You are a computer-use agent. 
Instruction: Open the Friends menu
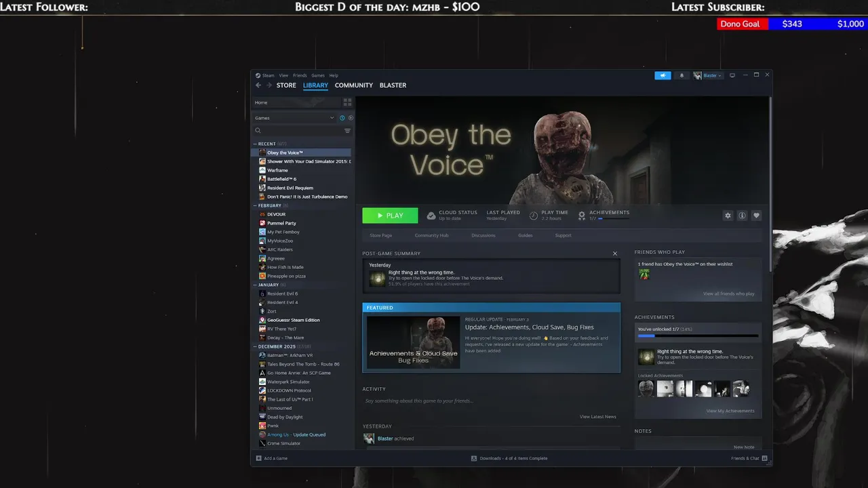300,75
